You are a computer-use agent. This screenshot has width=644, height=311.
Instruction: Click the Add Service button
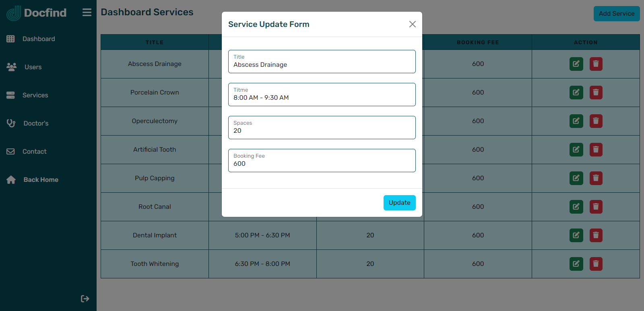pos(617,14)
